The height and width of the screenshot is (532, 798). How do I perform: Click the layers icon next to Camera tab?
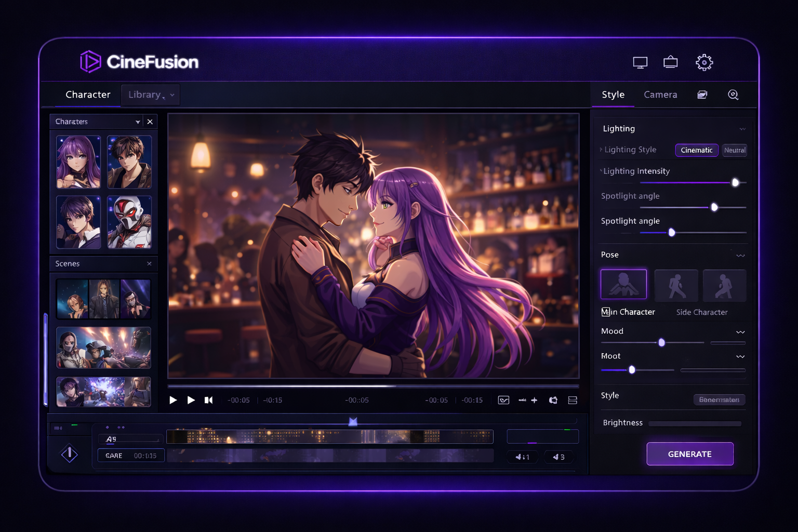702,95
